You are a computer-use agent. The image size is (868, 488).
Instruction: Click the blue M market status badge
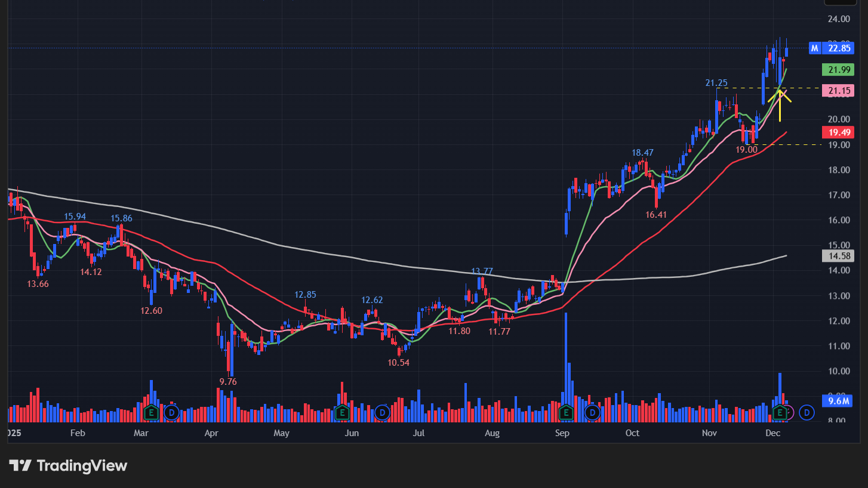[815, 48]
